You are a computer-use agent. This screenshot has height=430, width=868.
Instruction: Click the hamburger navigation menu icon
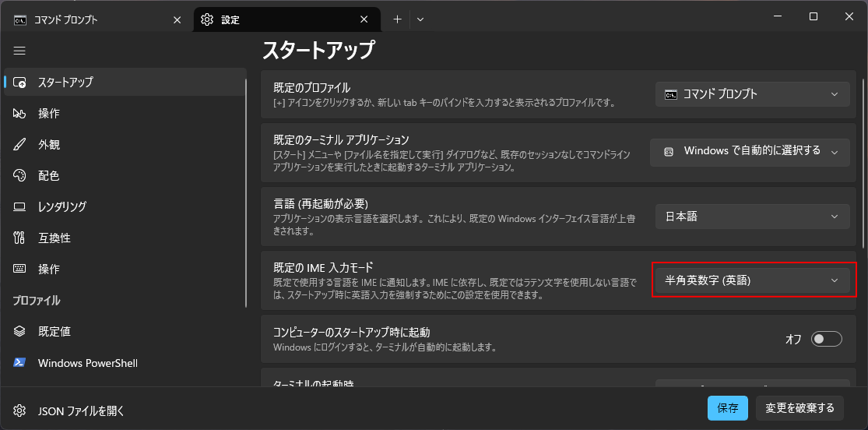tap(19, 51)
